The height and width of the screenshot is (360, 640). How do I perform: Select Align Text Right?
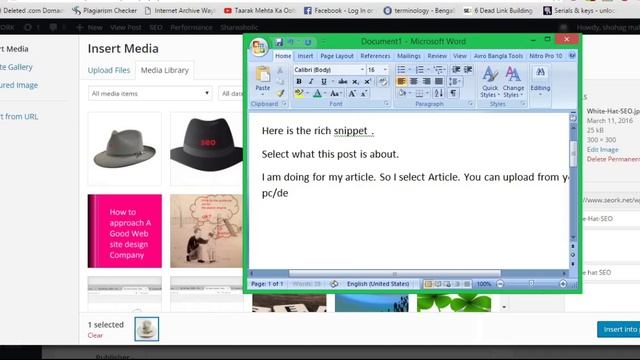[x=426, y=82]
